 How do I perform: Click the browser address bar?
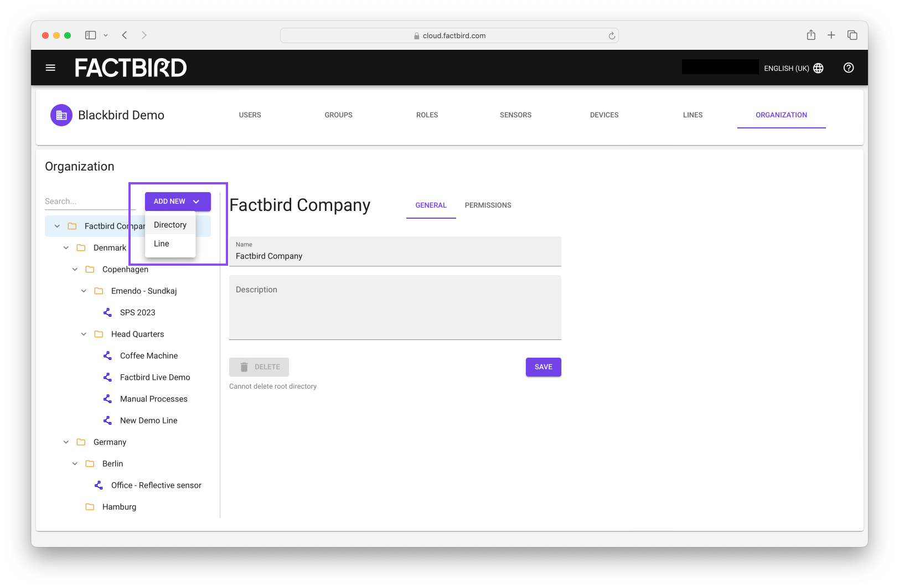pos(449,35)
